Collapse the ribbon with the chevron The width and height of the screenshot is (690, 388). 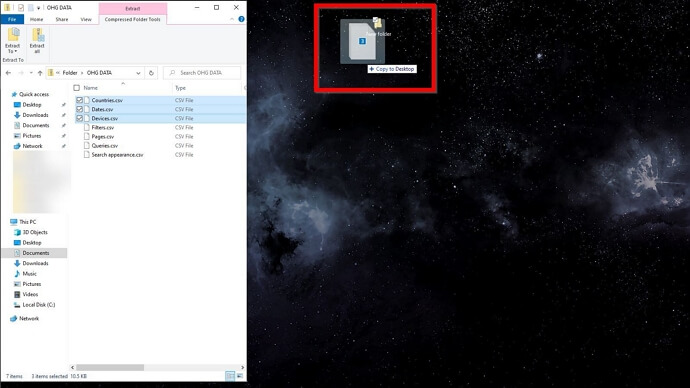232,19
